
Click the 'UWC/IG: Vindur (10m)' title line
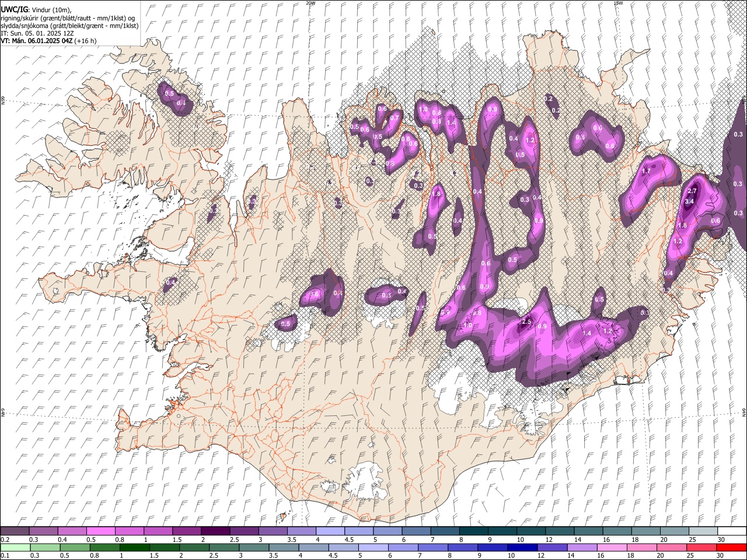(36, 9)
